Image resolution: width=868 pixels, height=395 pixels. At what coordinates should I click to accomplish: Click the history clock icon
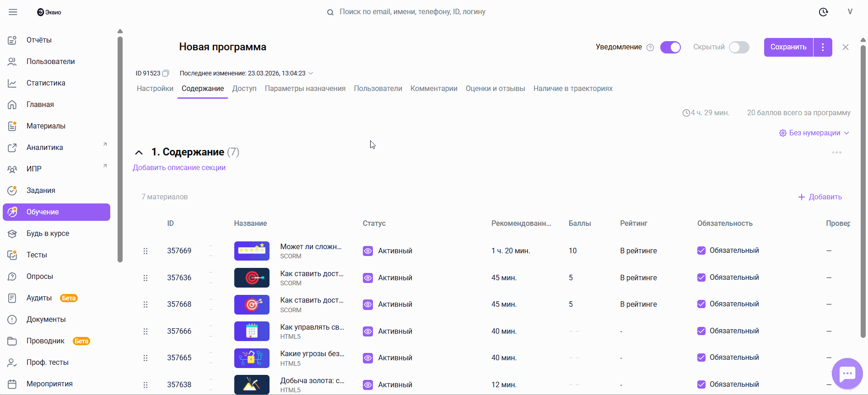823,12
